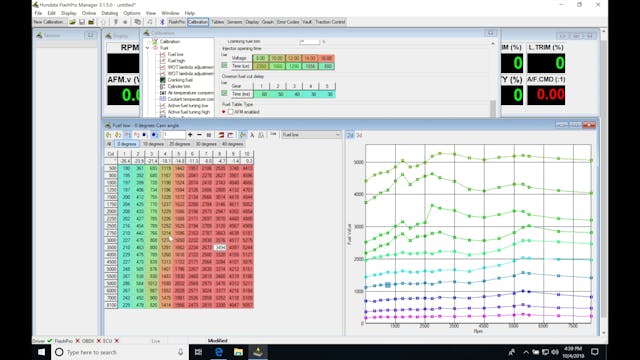Click the Task View taskbar icon
The width and height of the screenshot is (640, 360).
pos(198,352)
